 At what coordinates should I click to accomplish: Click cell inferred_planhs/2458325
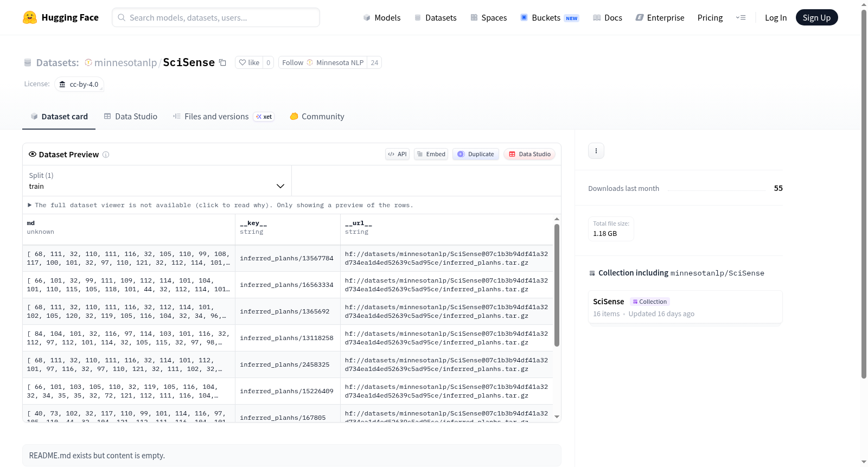(288, 364)
